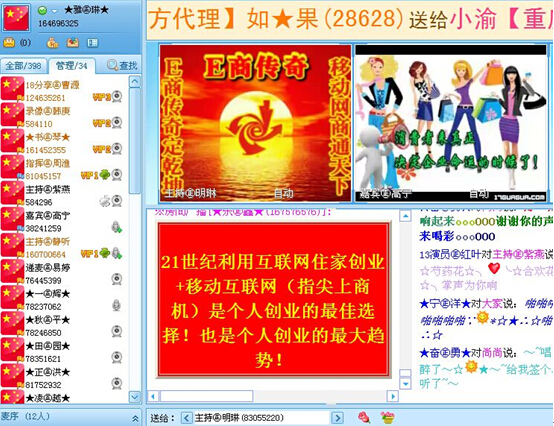Click the next recipient arrow after 主持明琳

(337, 418)
